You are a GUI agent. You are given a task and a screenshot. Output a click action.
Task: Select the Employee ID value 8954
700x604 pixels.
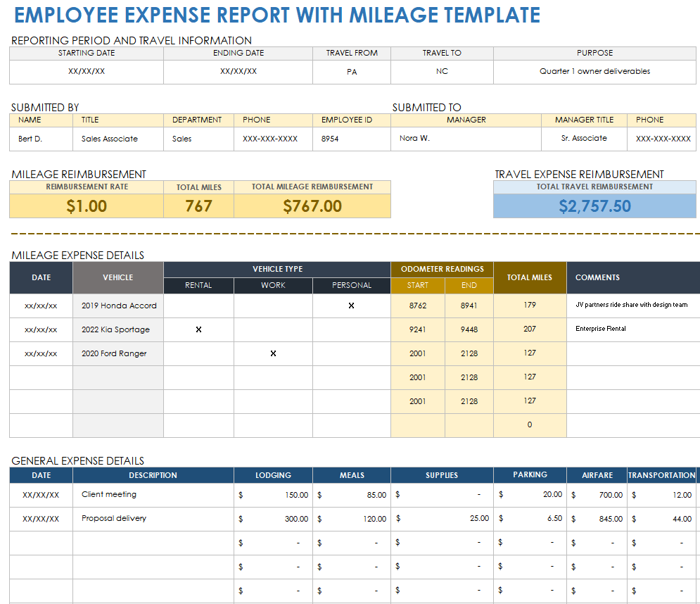pyautogui.click(x=330, y=139)
